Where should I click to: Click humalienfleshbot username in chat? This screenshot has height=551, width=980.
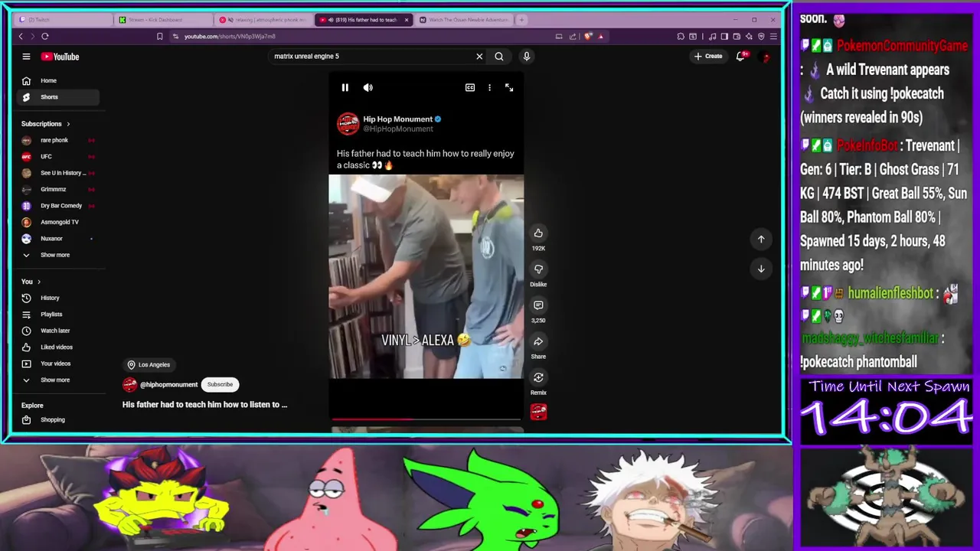coord(890,293)
